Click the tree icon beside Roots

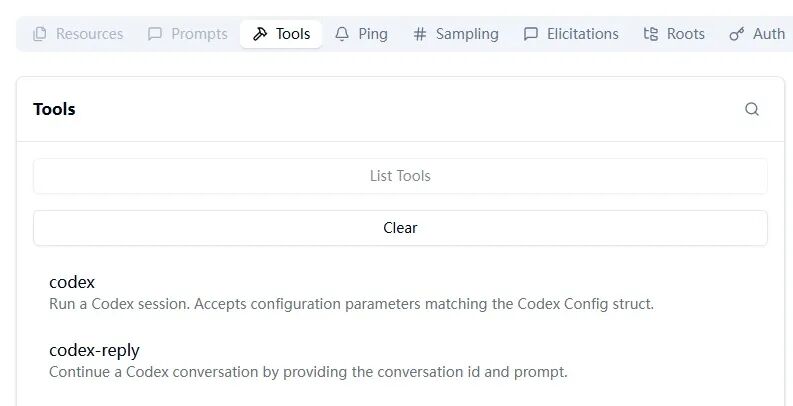click(651, 34)
